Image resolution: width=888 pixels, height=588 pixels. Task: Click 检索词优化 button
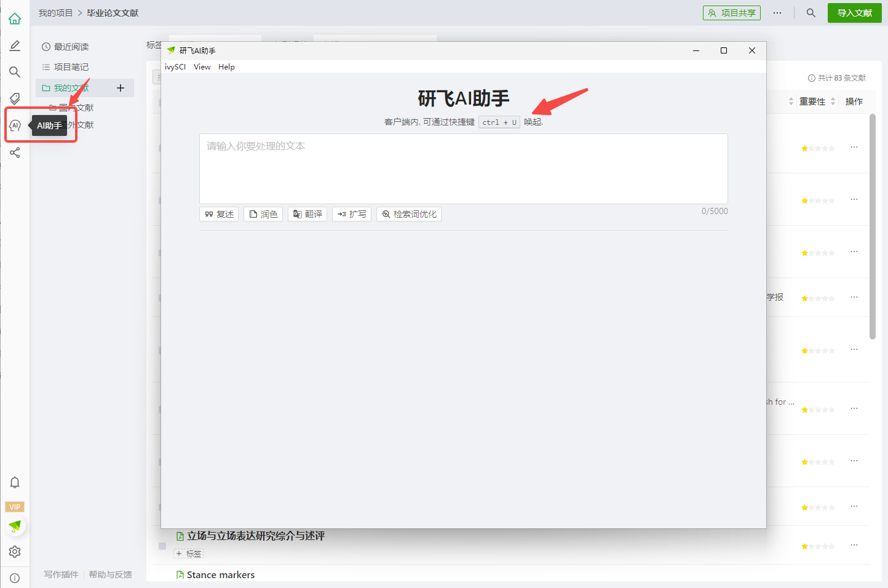409,214
